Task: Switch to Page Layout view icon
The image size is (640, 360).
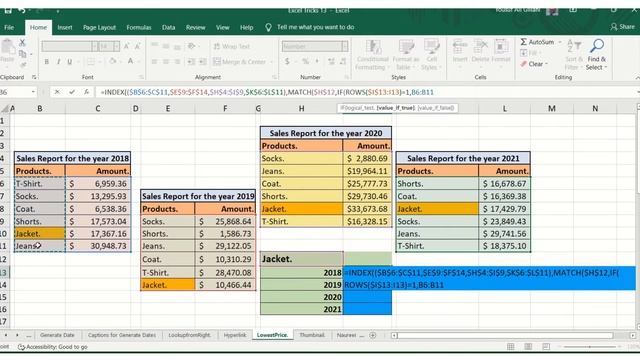Action: [528, 347]
